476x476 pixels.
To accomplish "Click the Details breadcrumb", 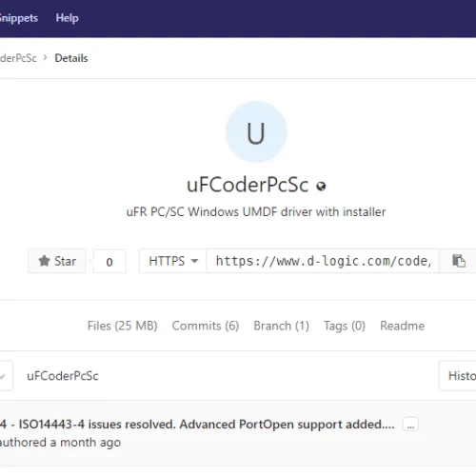I will (71, 58).
